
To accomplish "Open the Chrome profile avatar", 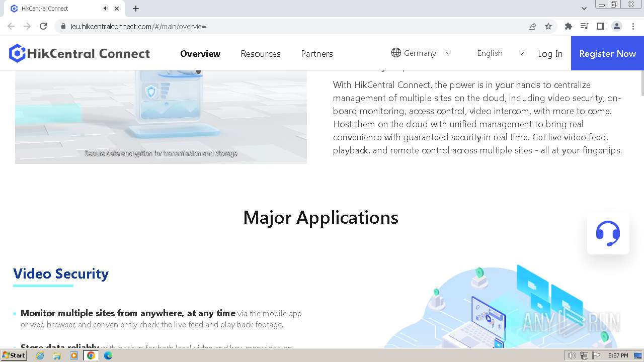I will click(x=617, y=26).
